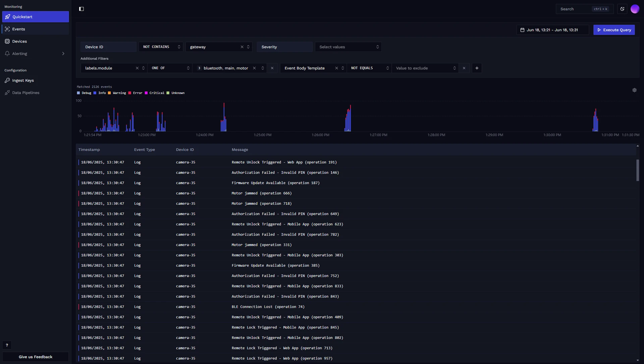Image resolution: width=644 pixels, height=364 pixels.
Task: Click the Ingest Keys key icon
Action: [x=7, y=81]
